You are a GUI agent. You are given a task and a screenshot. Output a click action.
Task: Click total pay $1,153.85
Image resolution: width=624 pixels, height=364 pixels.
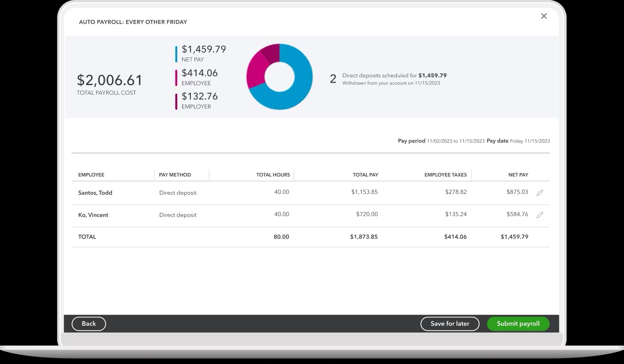point(364,192)
